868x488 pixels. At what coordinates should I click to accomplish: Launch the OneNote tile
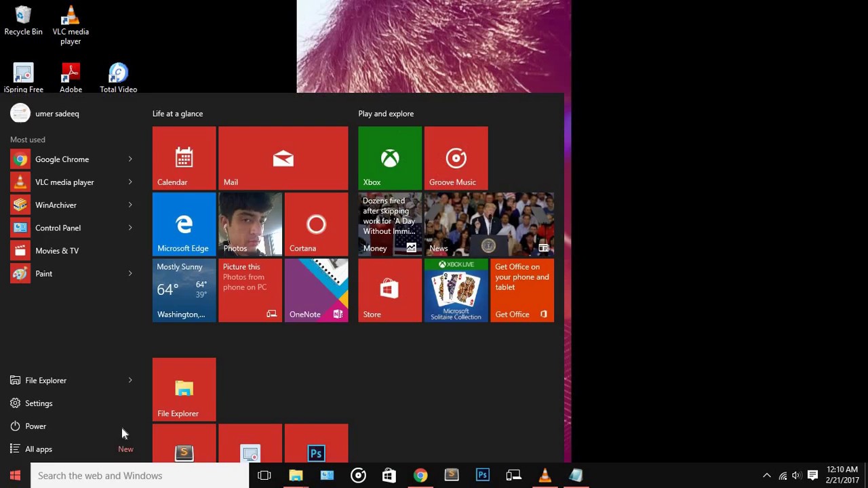pyautogui.click(x=316, y=290)
